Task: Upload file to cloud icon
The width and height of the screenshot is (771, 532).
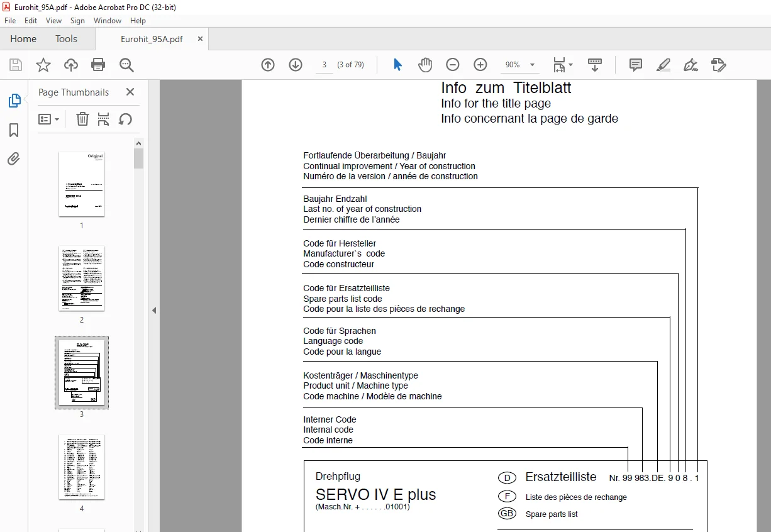Action: pyautogui.click(x=71, y=65)
